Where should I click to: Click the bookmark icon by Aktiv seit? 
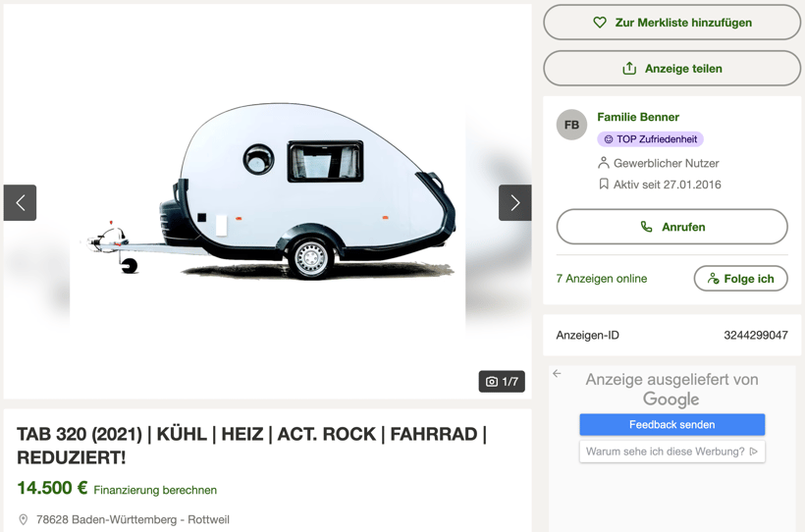point(604,185)
